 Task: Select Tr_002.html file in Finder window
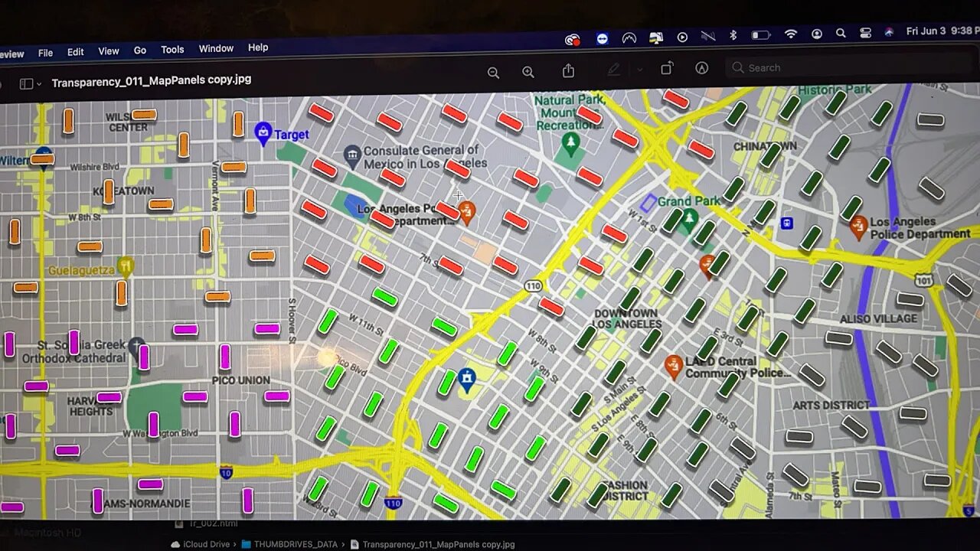coord(207,524)
